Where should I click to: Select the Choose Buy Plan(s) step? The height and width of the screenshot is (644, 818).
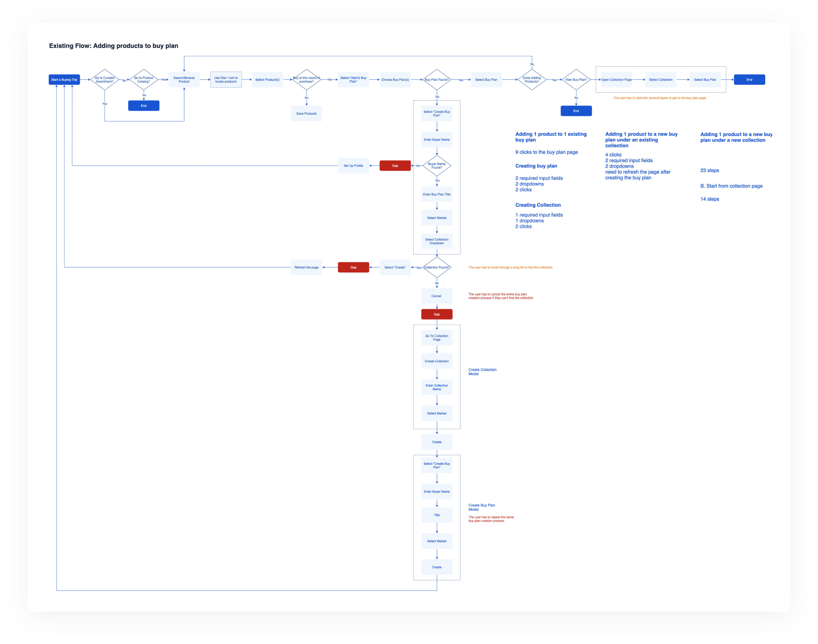click(395, 80)
